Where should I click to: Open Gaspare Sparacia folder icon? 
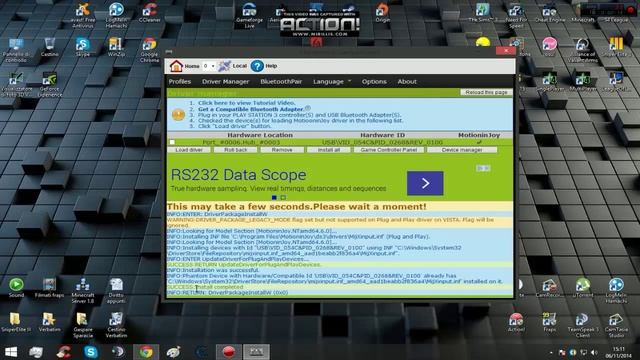click(x=82, y=325)
